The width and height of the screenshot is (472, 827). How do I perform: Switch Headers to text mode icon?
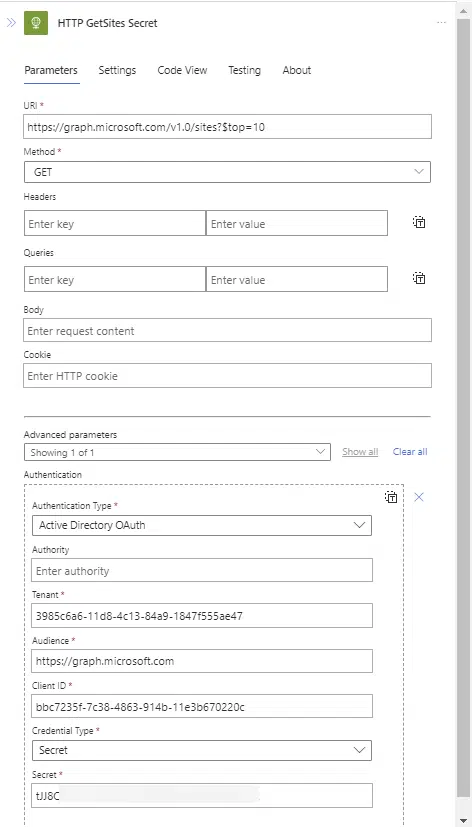pos(419,222)
